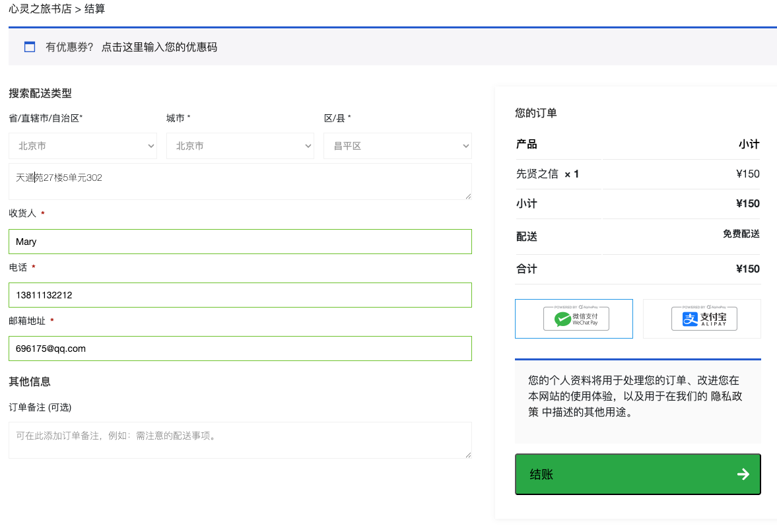Select Alipay payment option
The image size is (777, 532).
click(x=701, y=319)
